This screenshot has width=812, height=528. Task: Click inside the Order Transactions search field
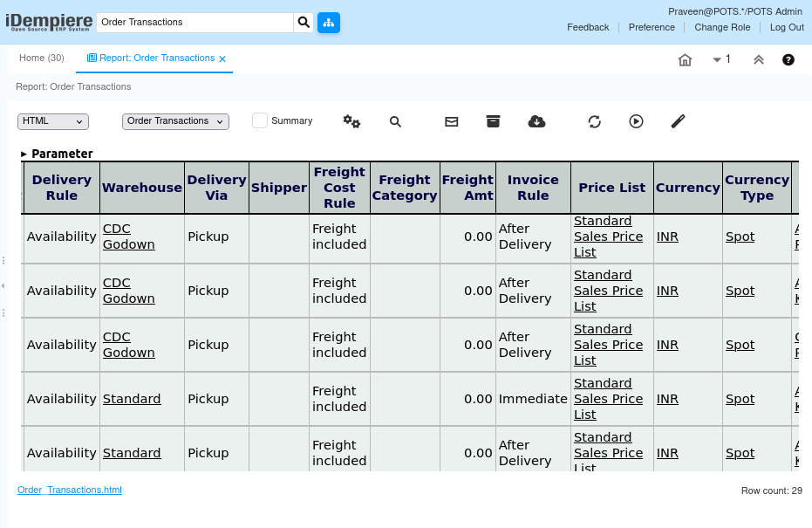click(x=195, y=23)
